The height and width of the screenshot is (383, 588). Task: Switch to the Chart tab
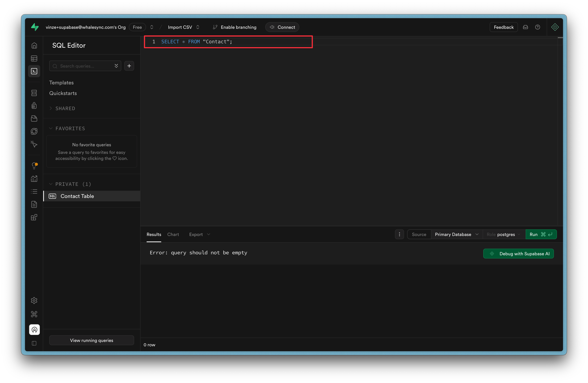(173, 234)
